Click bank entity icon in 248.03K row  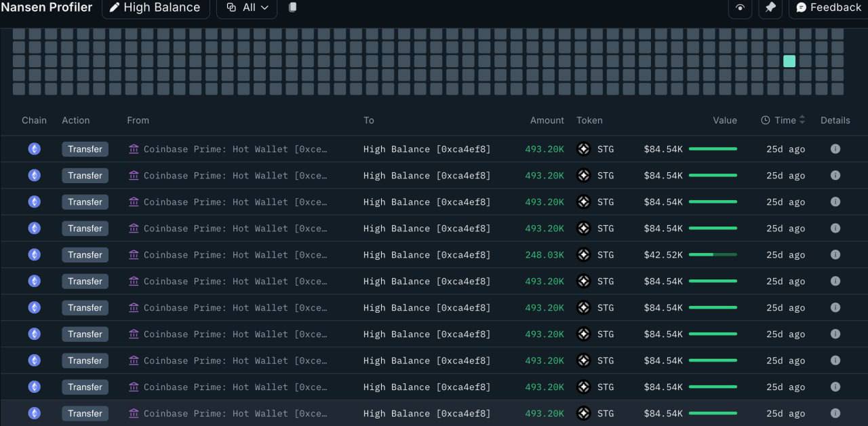(134, 255)
